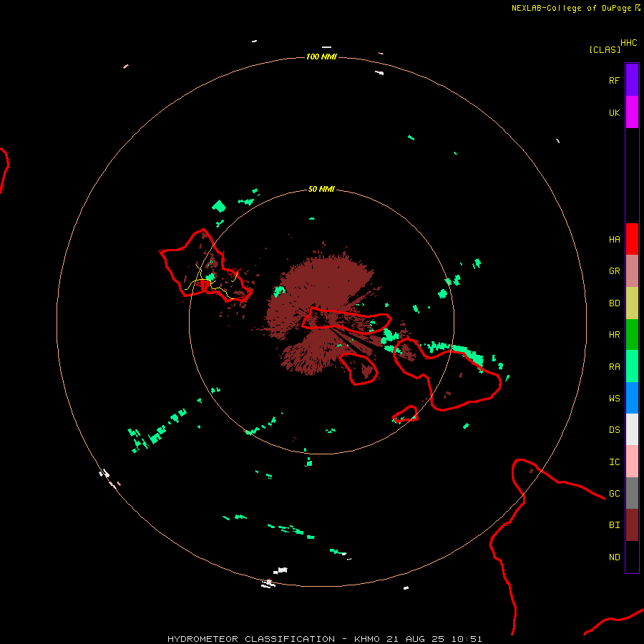Click the green diamond-shaped rain echo north of the western island
The image size is (644, 644).
pyautogui.click(x=219, y=206)
